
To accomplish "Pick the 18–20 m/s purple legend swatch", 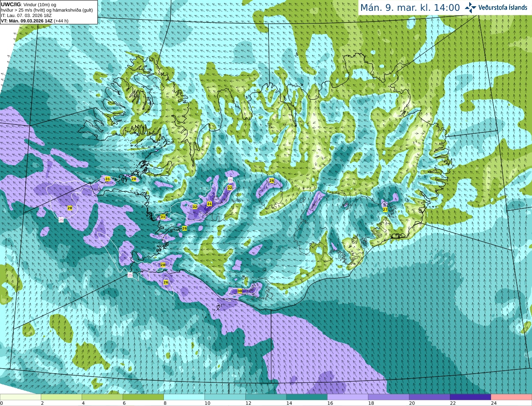I will click(389, 397).
